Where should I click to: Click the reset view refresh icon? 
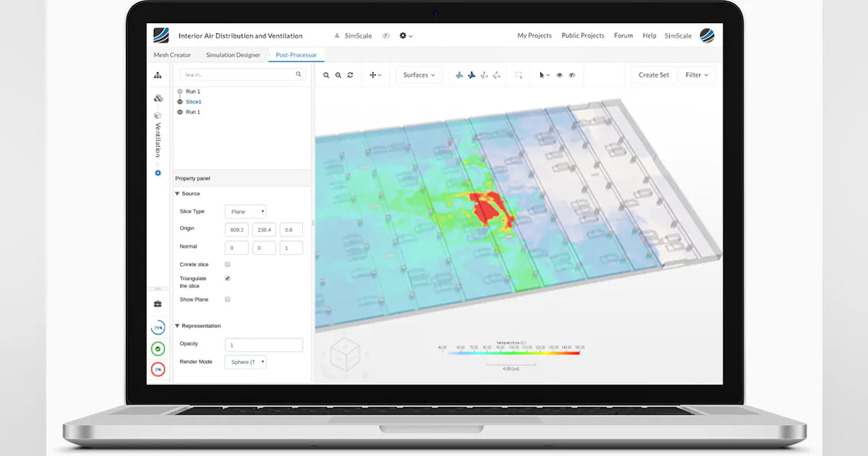coord(350,75)
